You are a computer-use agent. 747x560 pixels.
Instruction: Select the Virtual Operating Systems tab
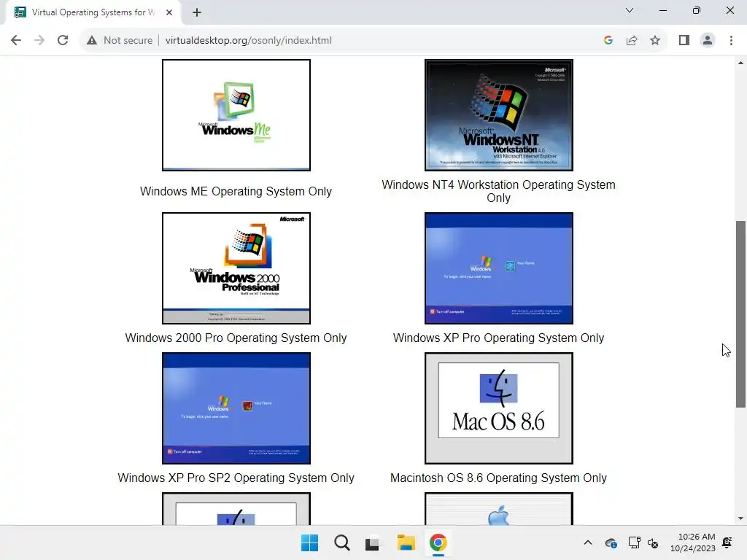point(93,12)
